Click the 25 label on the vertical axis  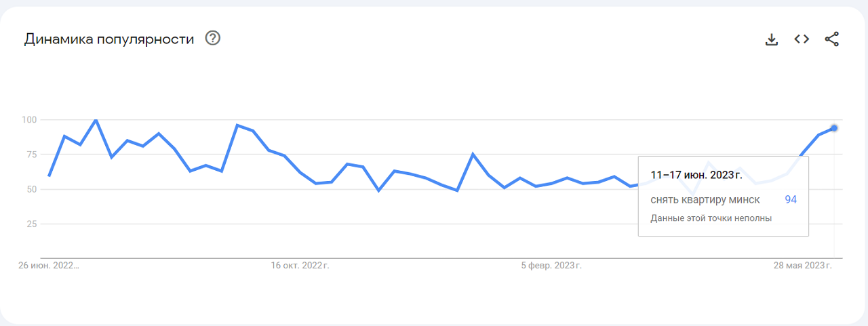pyautogui.click(x=31, y=224)
